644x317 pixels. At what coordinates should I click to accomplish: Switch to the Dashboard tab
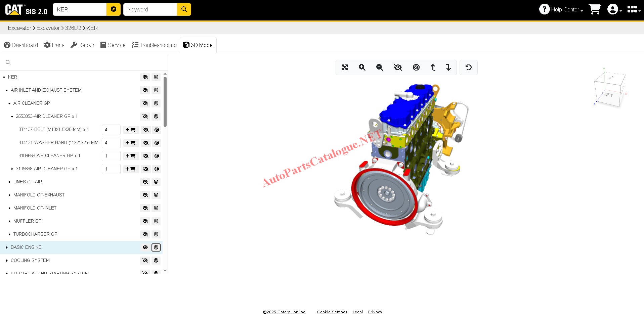point(21,45)
